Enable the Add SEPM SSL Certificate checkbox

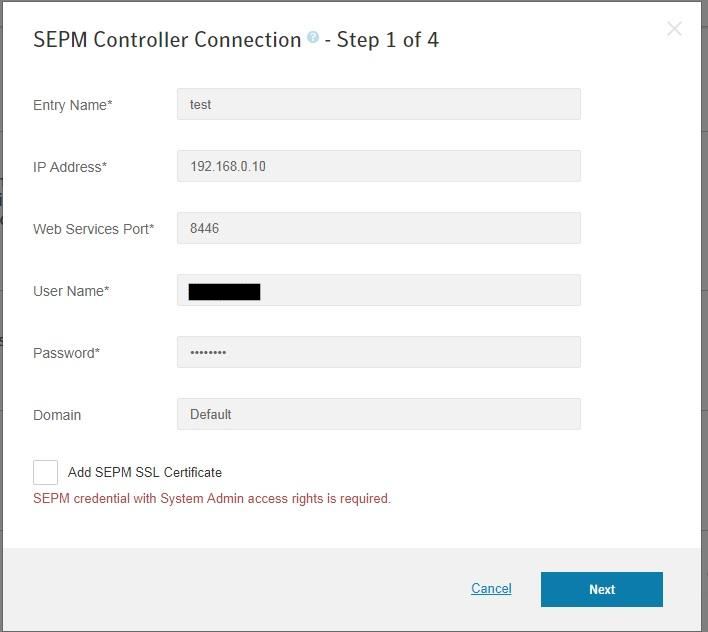pyautogui.click(x=45, y=472)
